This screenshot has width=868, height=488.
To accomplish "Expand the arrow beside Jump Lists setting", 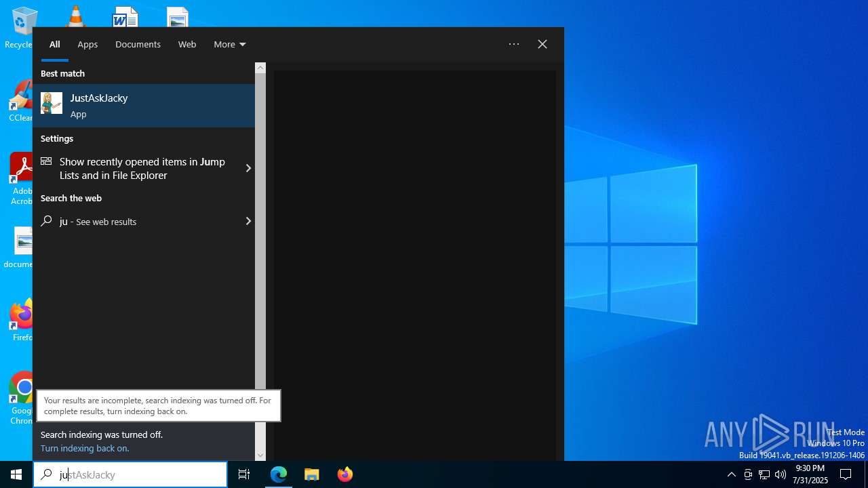I will coord(248,168).
